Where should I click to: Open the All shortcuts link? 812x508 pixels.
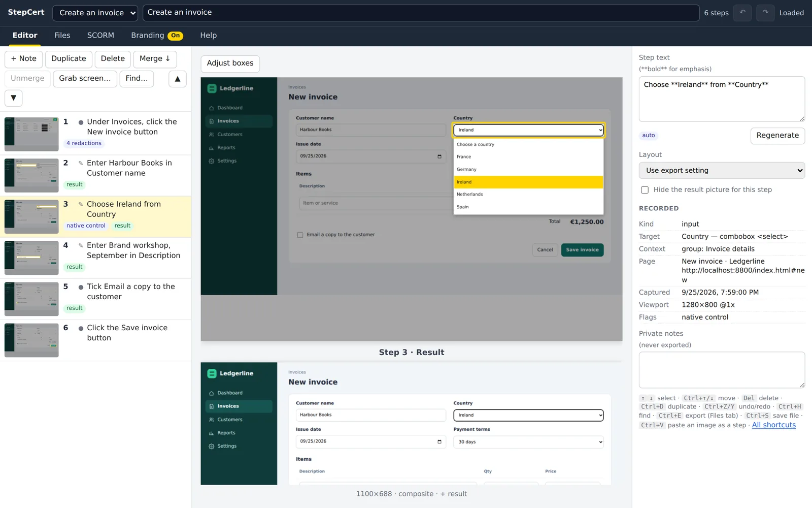773,425
